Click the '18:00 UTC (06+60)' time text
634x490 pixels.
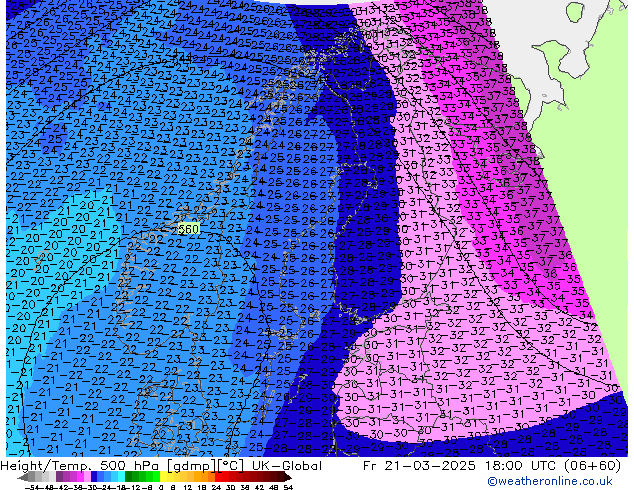pyautogui.click(x=551, y=466)
